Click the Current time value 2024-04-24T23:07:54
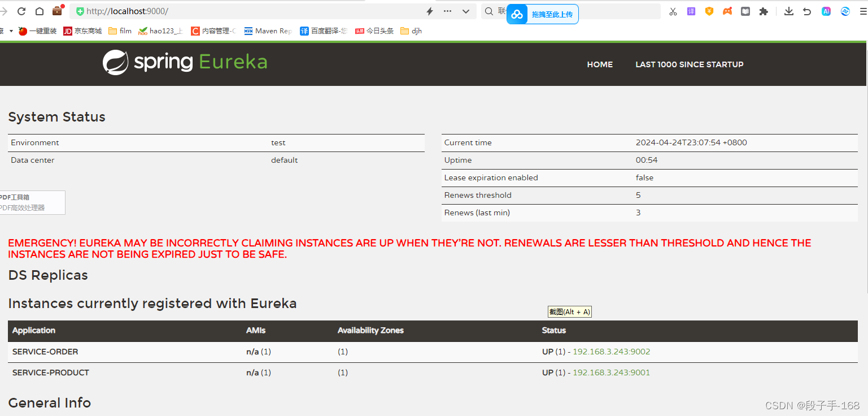This screenshot has height=416, width=868. pyautogui.click(x=691, y=142)
